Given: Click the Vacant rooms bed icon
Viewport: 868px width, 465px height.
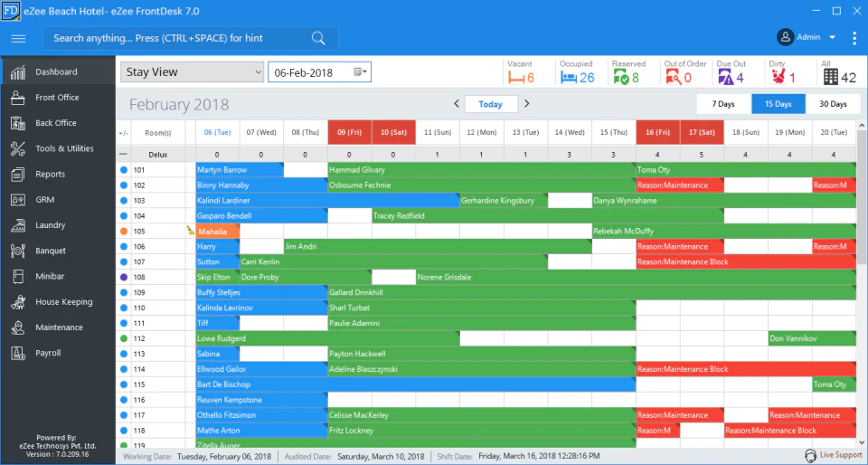Looking at the screenshot, I should pos(516,78).
